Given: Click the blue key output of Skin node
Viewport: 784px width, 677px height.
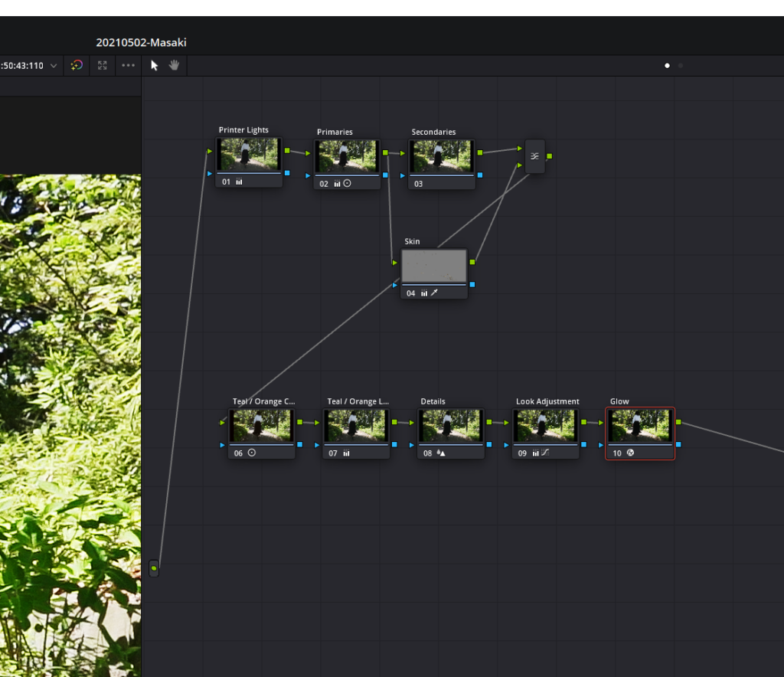Looking at the screenshot, I should pos(472,284).
